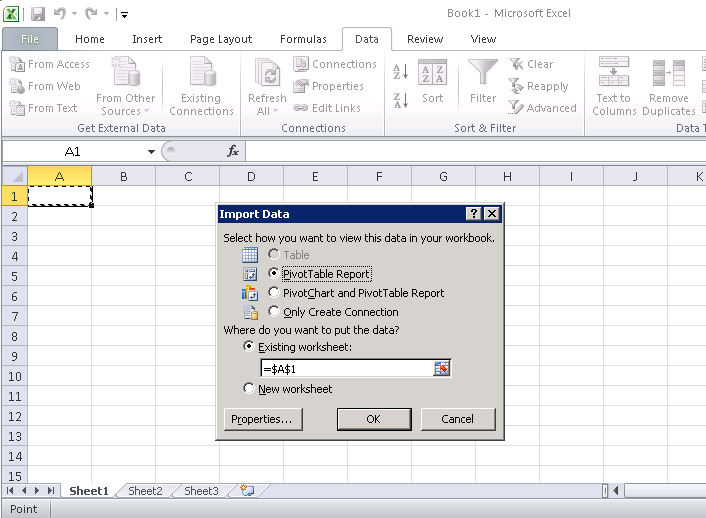Expand the From Other Sources dropdown
This screenshot has width=706, height=518.
[x=125, y=110]
